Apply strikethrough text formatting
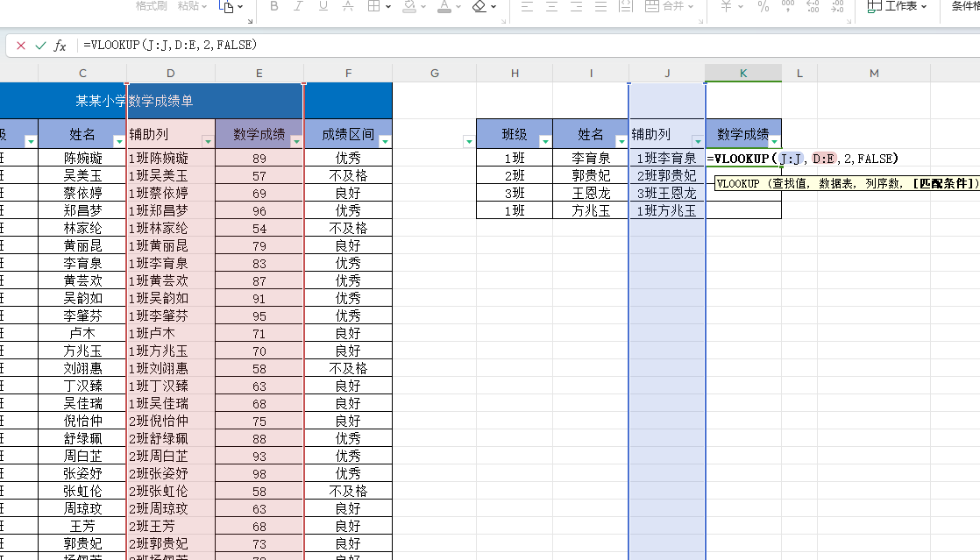The height and width of the screenshot is (560, 980). pos(348,6)
